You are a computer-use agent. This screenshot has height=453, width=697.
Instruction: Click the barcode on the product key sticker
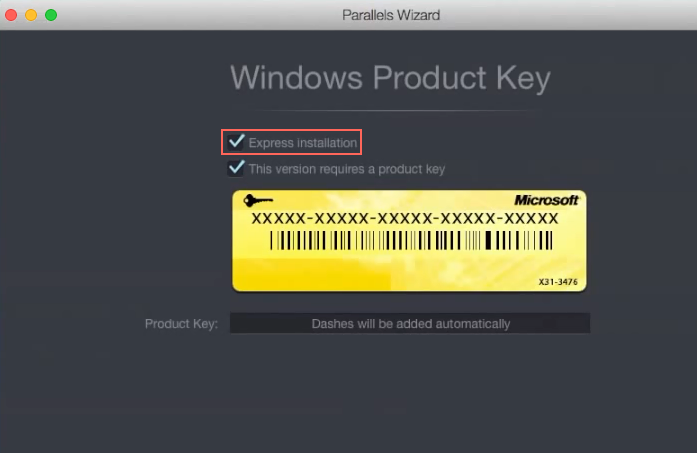410,240
